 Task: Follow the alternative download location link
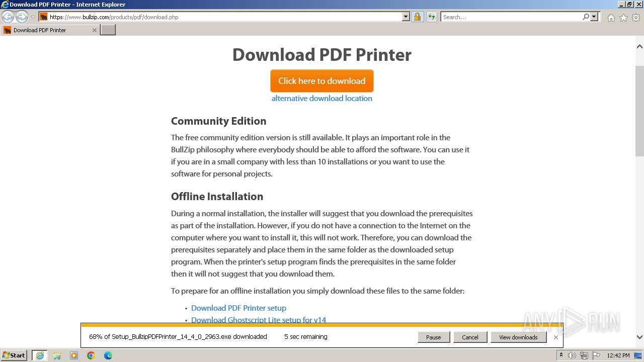point(322,99)
